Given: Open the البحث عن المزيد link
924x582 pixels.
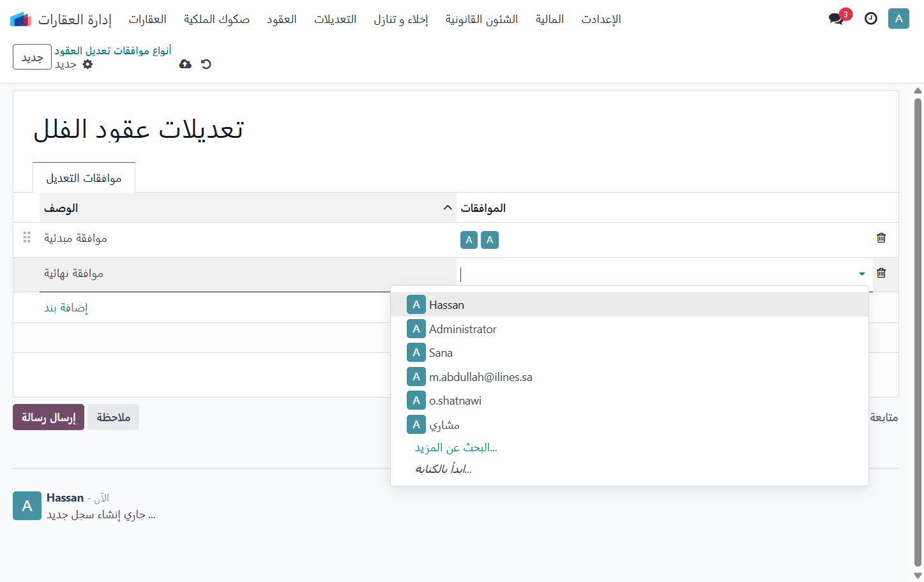Looking at the screenshot, I should (456, 447).
